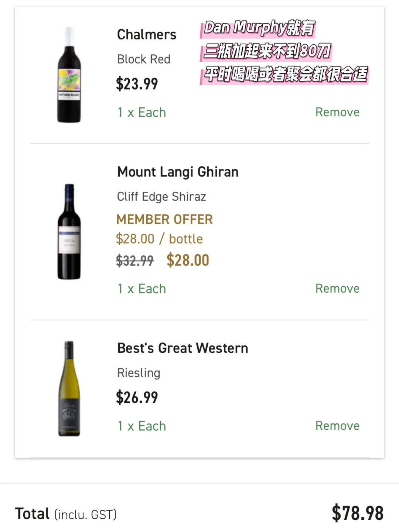The height and width of the screenshot is (532, 399).
Task: Click the Chalmers Block Red bottle image
Action: 69,75
